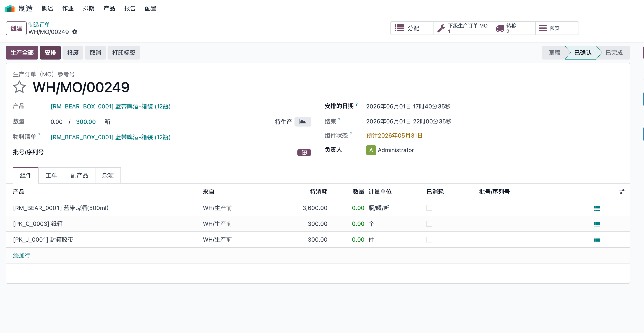This screenshot has width=644, height=333.
Task: Click the plus icon to generate lot/serial number
Action: click(304, 152)
